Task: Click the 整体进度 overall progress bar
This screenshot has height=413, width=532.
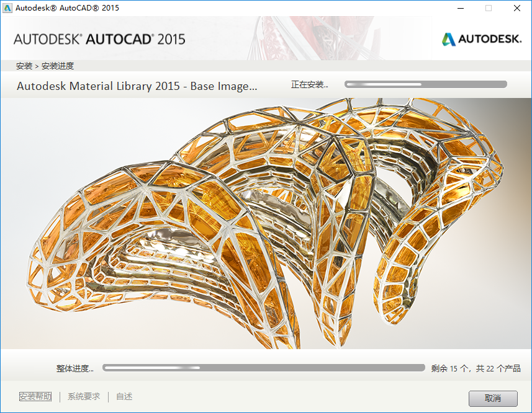Action: coord(263,368)
